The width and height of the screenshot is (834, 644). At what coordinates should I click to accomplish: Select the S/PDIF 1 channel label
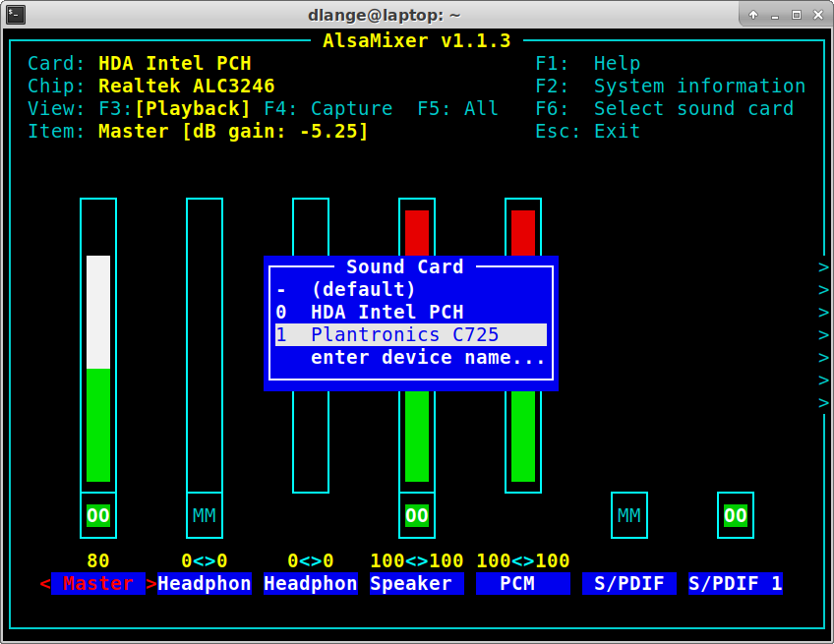(x=736, y=583)
